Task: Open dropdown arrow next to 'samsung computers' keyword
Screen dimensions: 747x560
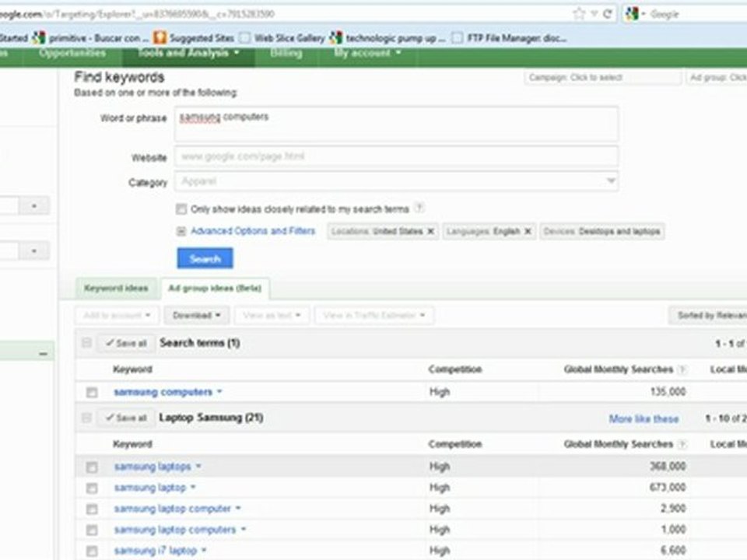Action: tap(219, 391)
